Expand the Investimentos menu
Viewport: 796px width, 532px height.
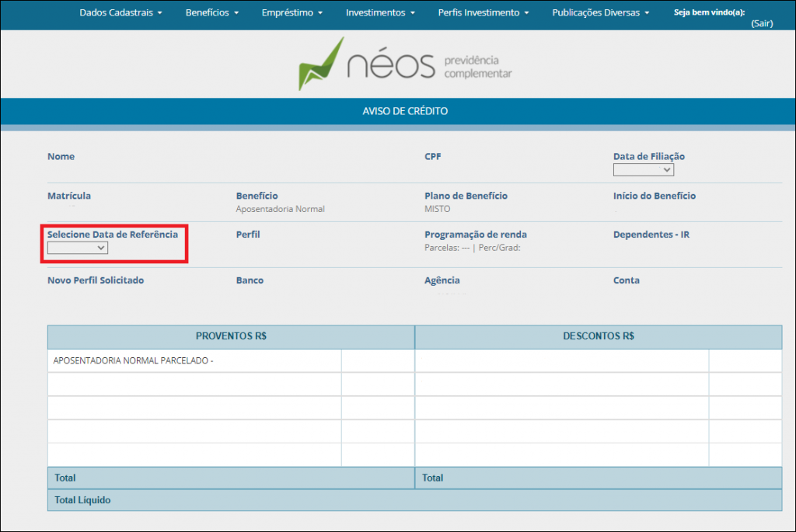click(x=380, y=13)
